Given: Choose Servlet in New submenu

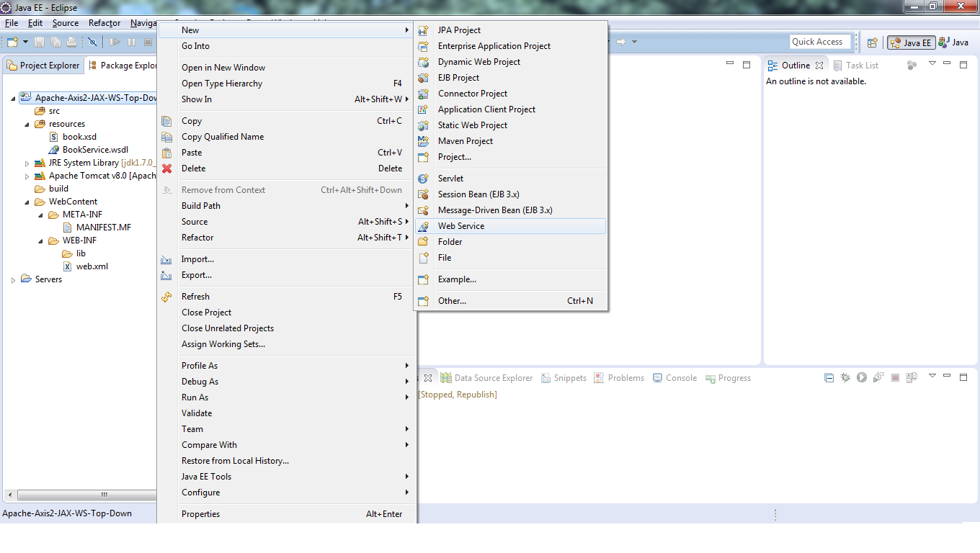Looking at the screenshot, I should pyautogui.click(x=511, y=179).
